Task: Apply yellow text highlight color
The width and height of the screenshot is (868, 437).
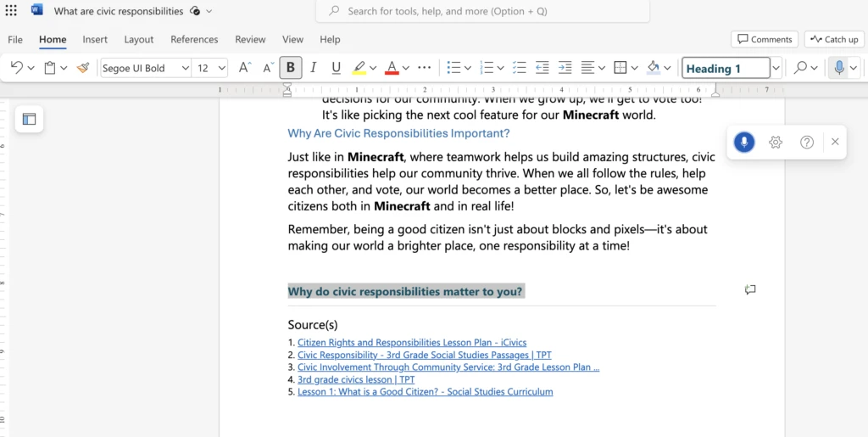Action: tap(359, 68)
